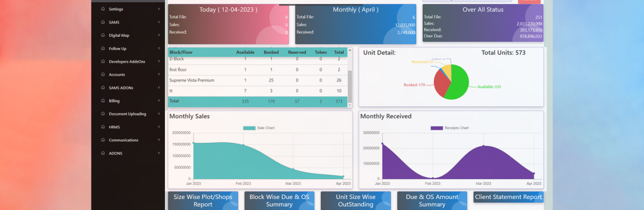Expand the Billing menu chevron
644x210 pixels.
(159, 101)
